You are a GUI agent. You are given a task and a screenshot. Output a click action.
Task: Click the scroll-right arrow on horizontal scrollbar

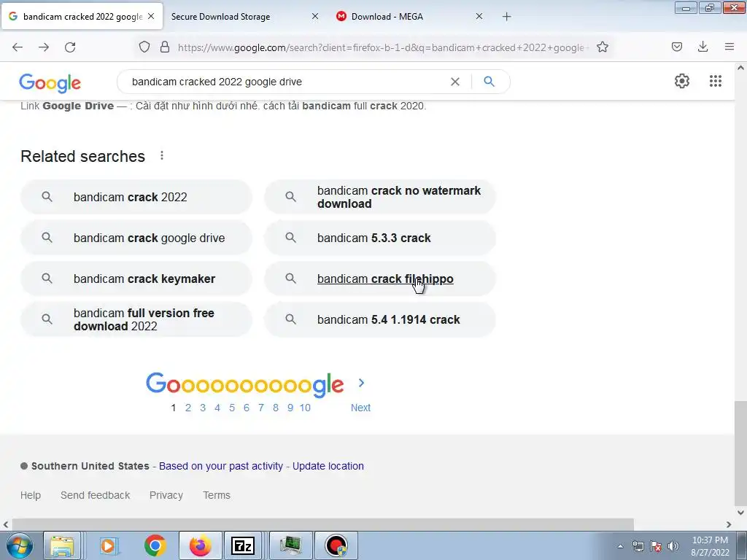[x=729, y=524]
